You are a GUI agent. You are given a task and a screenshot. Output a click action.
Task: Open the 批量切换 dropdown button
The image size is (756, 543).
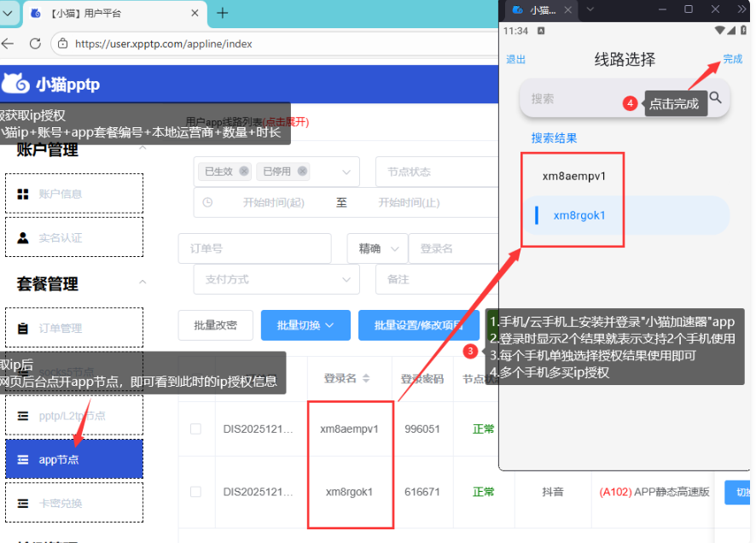(305, 325)
